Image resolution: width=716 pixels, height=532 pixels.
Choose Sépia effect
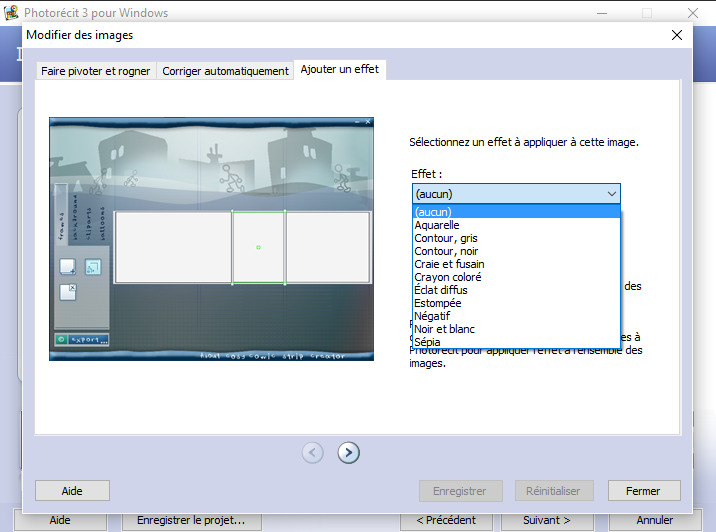tap(516, 342)
